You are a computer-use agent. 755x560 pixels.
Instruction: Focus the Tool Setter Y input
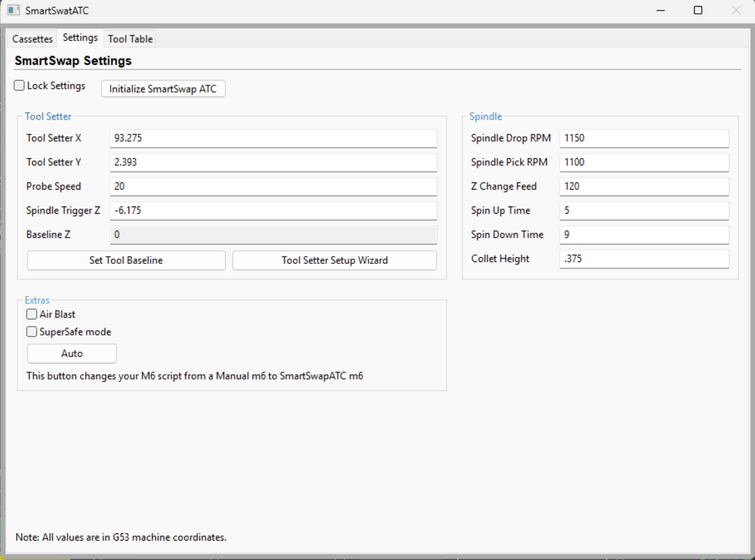tap(273, 162)
